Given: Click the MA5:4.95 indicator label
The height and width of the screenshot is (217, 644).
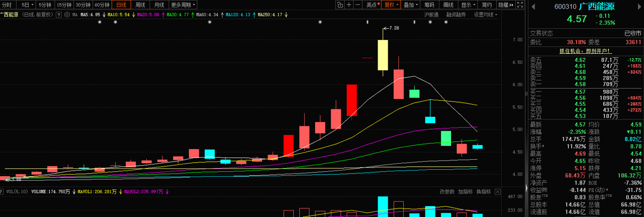Looking at the screenshot, I should [91, 14].
